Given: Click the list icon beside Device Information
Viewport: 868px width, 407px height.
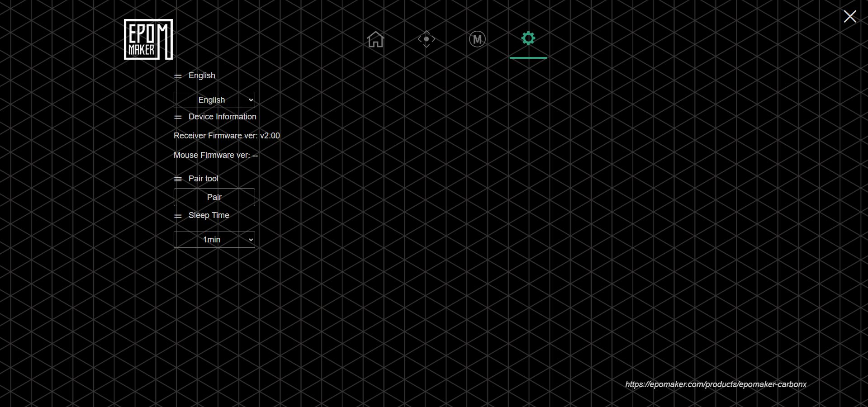Looking at the screenshot, I should pyautogui.click(x=178, y=117).
